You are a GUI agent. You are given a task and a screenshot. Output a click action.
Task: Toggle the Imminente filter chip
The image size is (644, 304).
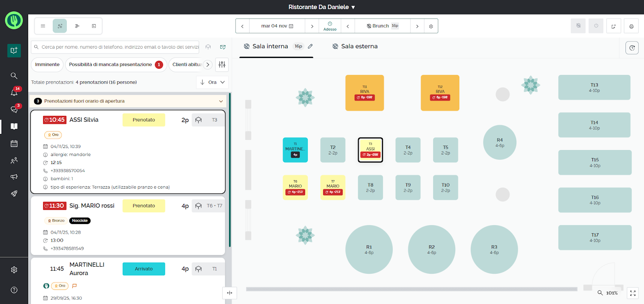coord(47,64)
